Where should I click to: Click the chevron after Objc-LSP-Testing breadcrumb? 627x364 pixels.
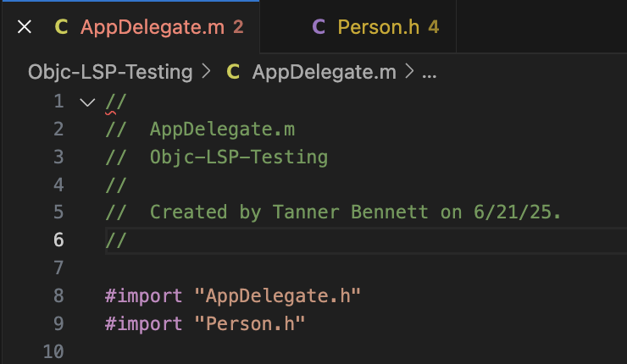point(207,72)
